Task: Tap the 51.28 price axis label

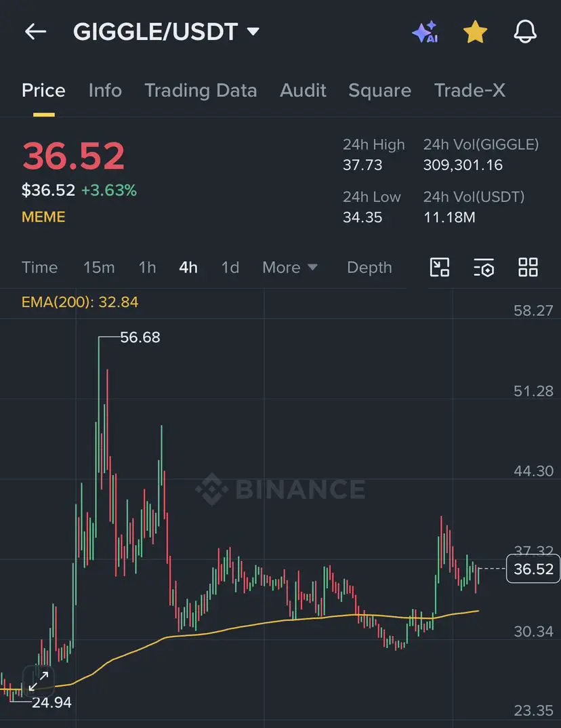Action: tap(533, 391)
